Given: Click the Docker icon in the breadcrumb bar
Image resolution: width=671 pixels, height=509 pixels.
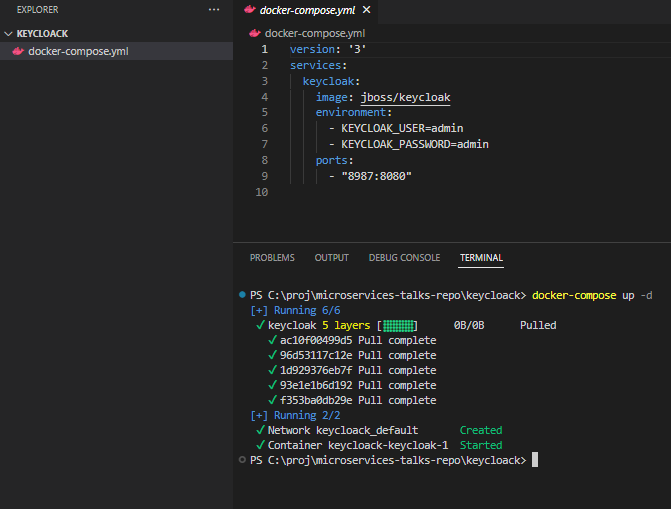Looking at the screenshot, I should 255,33.
